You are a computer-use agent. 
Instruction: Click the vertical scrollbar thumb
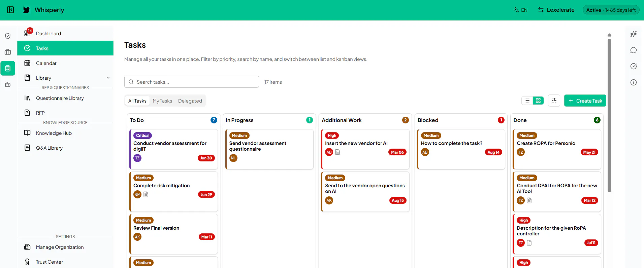point(609,115)
